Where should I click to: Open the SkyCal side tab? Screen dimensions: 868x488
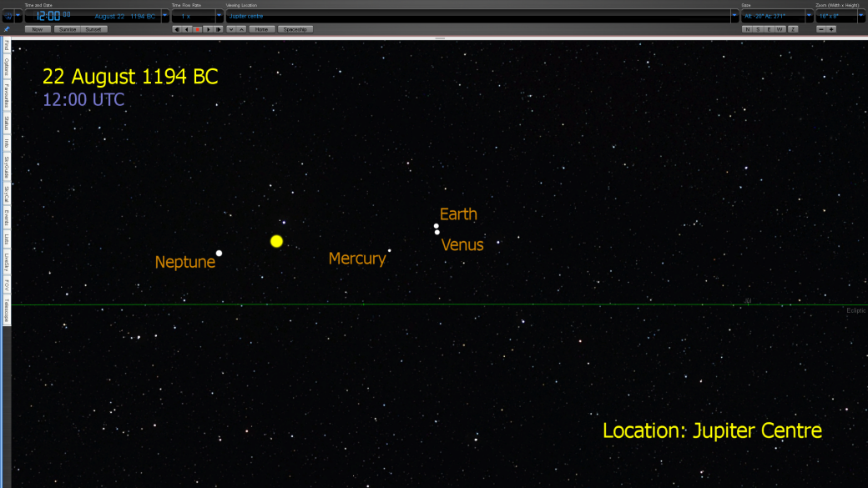(x=7, y=194)
